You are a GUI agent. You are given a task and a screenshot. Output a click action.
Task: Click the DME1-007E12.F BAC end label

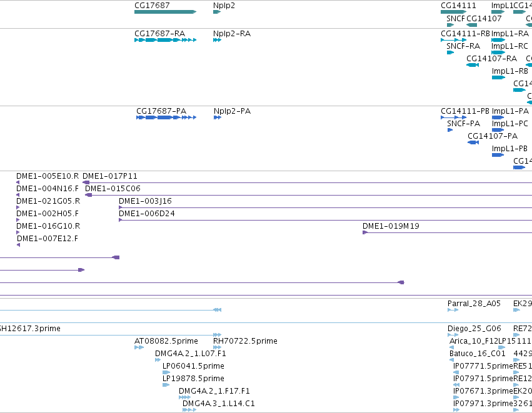[48, 239]
